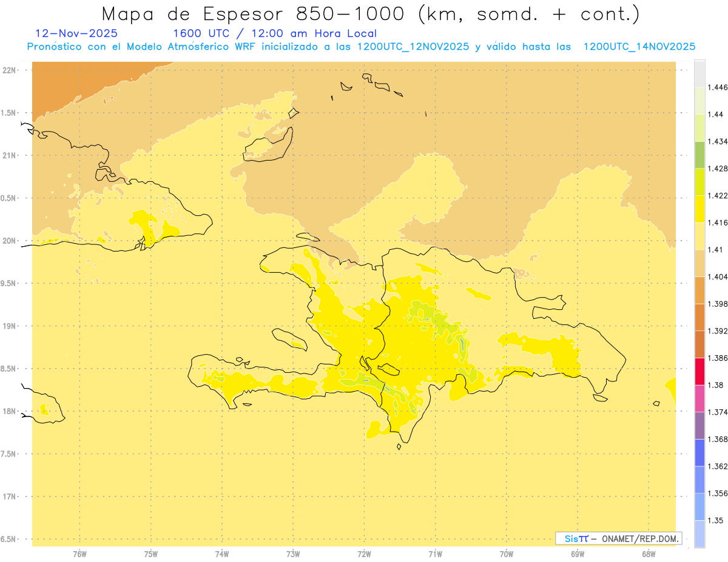Screen dimensions: 728x562
Task: Click the orange colorbar segment between 1.398 and 1.404
Action: 699,290
